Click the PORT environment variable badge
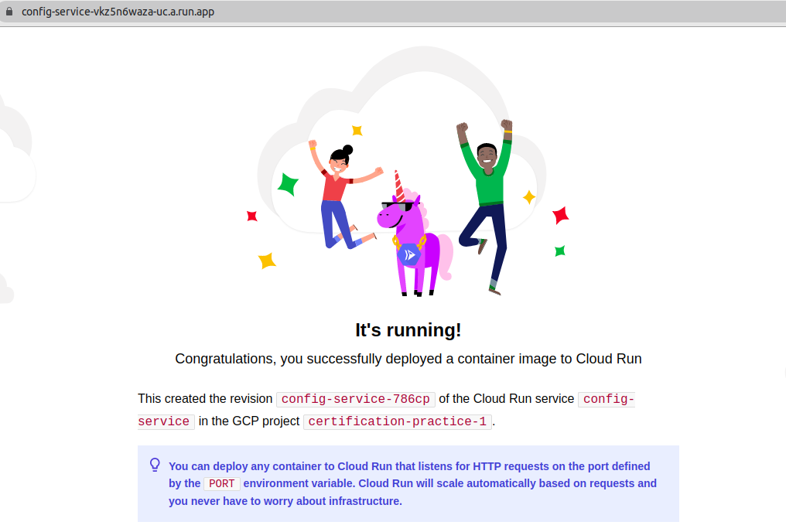786x532 pixels. point(221,483)
